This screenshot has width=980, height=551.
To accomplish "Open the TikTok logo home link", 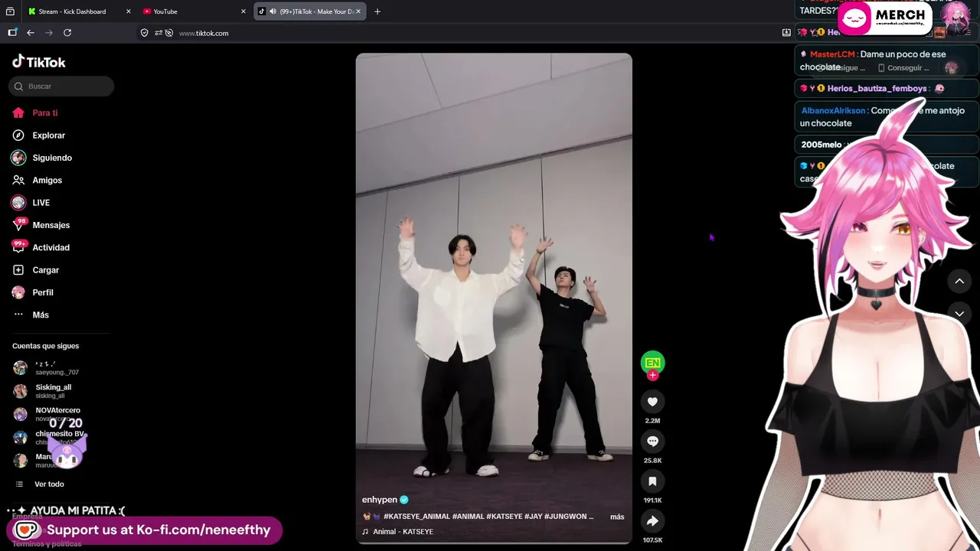I will 39,62.
